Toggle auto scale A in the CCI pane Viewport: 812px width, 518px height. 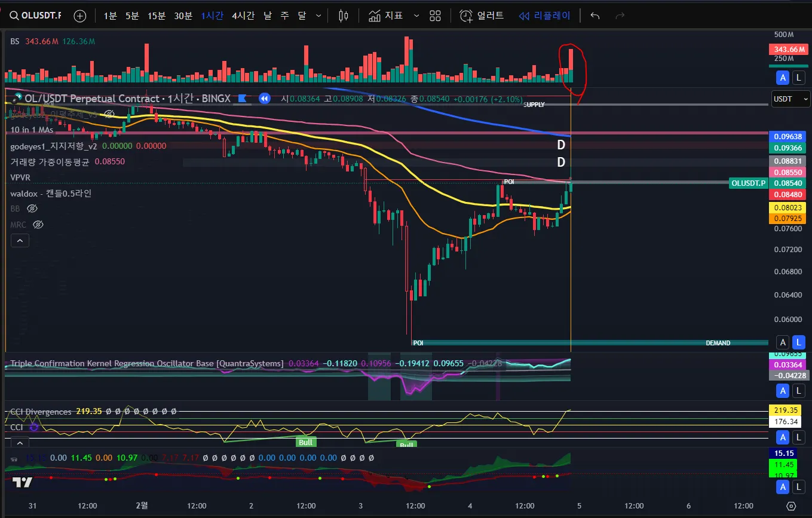(782, 437)
